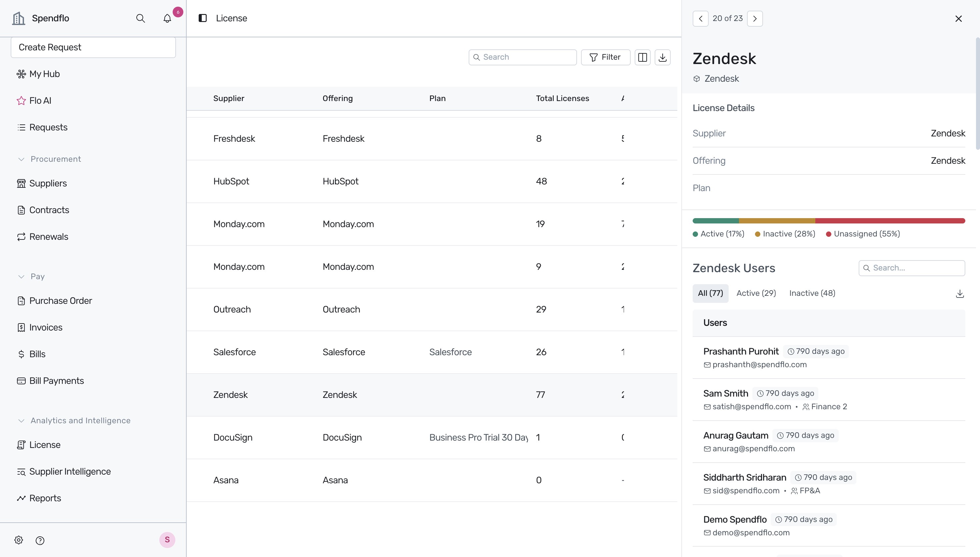
Task: Sort by Plan column header
Action: [x=437, y=98]
